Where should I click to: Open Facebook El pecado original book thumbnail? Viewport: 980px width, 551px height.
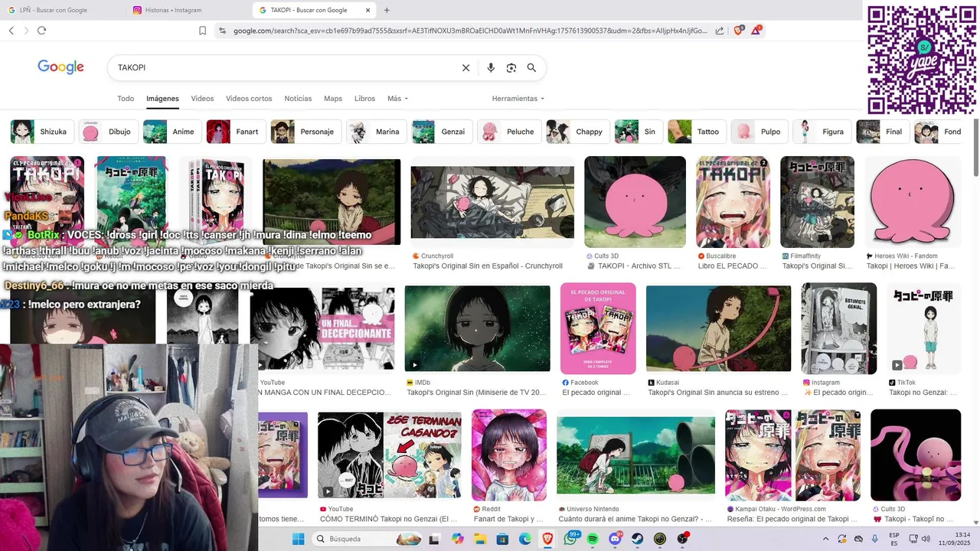point(598,328)
